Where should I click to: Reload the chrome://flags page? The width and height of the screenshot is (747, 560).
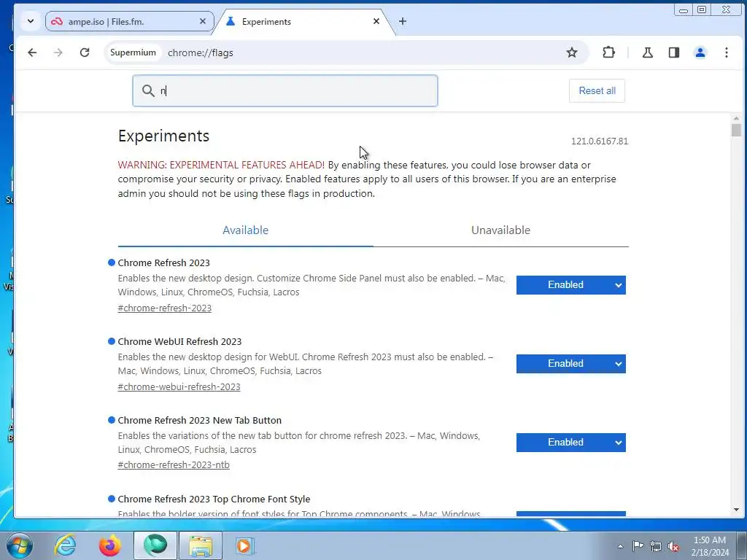coord(85,52)
